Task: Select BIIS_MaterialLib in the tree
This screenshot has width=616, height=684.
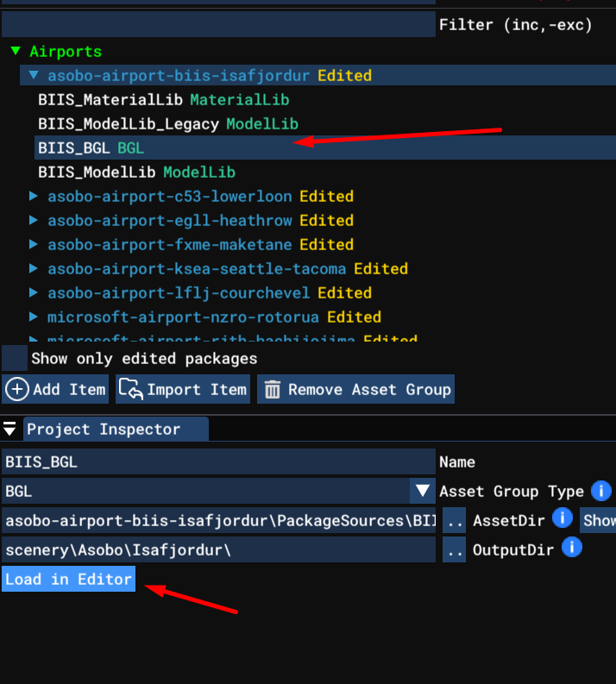Action: [110, 100]
